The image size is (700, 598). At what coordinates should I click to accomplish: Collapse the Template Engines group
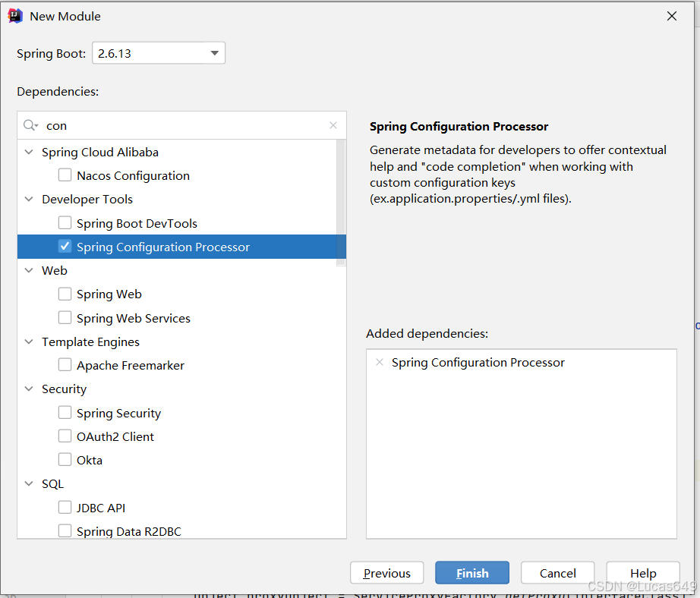tap(29, 341)
